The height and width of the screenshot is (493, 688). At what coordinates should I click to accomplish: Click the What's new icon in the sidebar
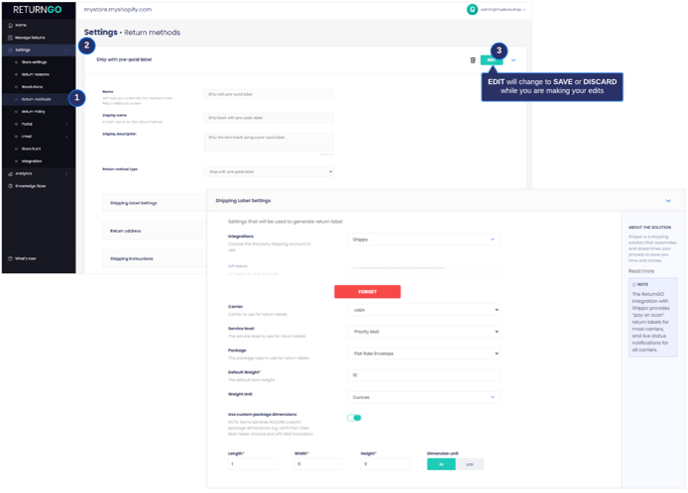point(11,258)
